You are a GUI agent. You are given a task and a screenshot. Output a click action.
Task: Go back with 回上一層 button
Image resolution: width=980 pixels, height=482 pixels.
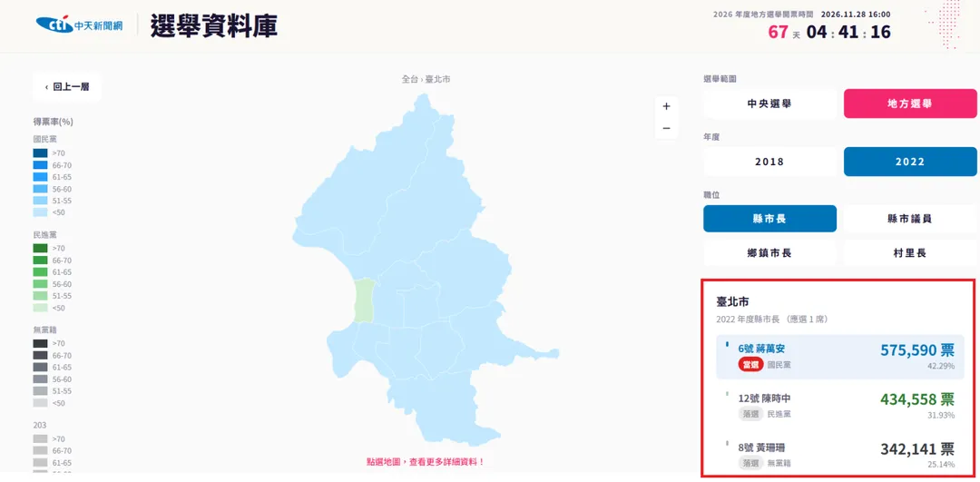click(x=67, y=87)
